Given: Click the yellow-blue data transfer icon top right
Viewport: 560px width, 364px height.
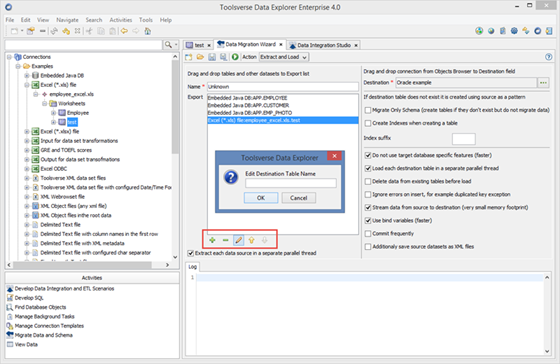Looking at the screenshot, I should coord(526,31).
